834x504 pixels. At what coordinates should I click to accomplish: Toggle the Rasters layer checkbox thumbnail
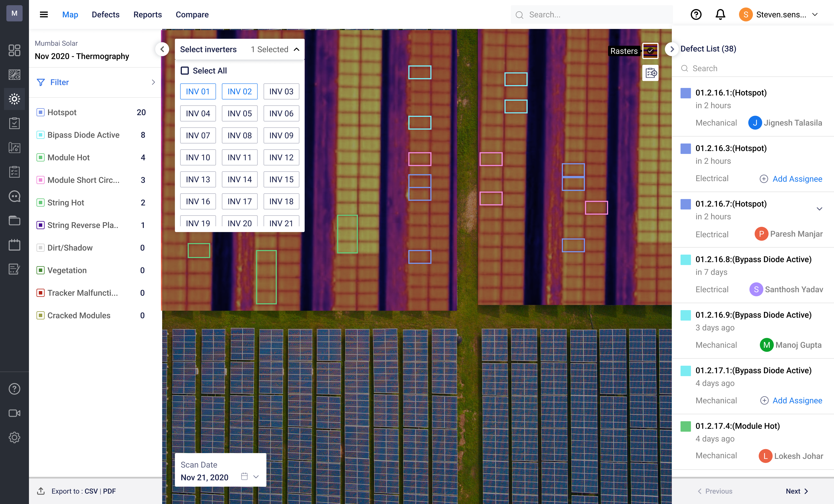coord(650,51)
